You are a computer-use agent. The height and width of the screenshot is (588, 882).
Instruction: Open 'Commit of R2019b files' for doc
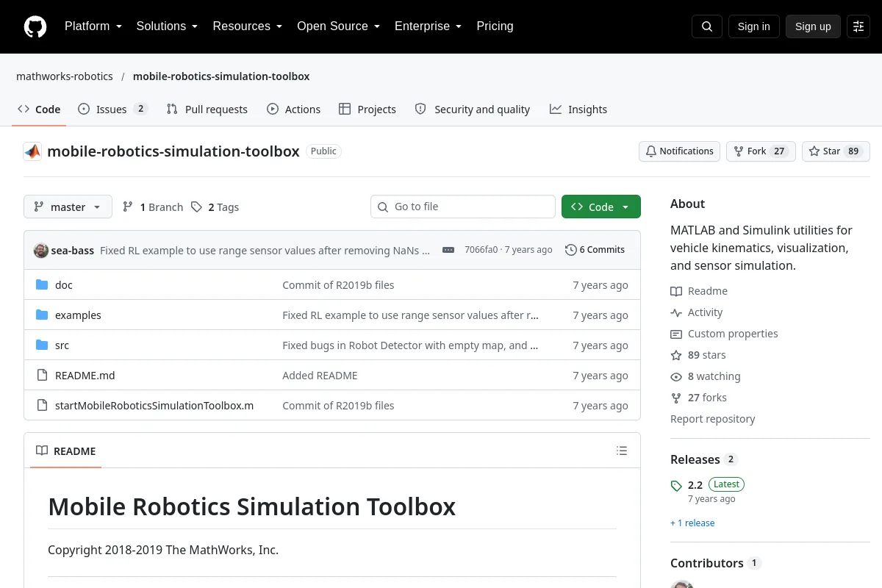(x=338, y=285)
